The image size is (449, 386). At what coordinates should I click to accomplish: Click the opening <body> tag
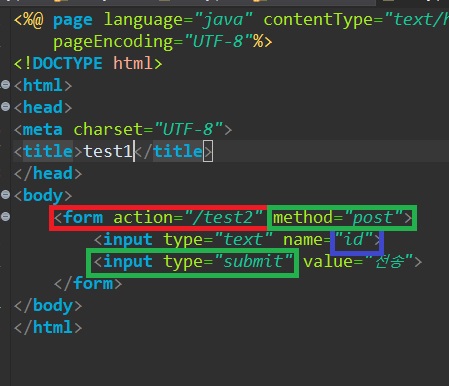point(43,195)
